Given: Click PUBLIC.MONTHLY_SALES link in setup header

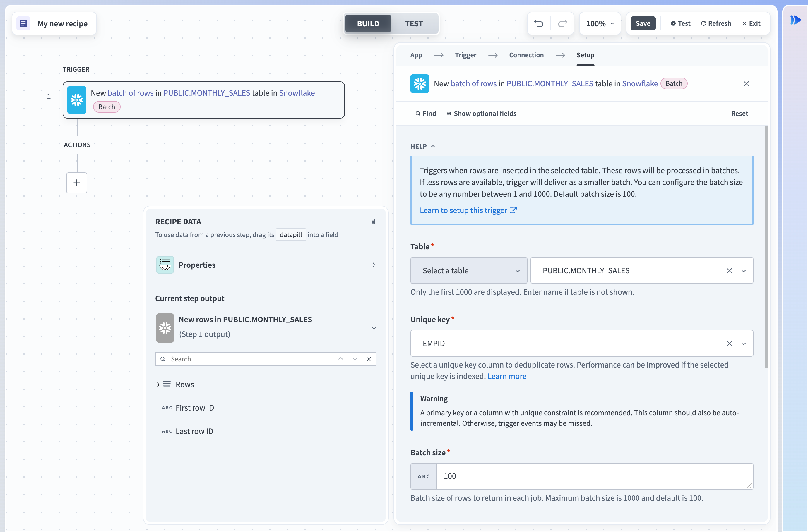Looking at the screenshot, I should coord(549,83).
